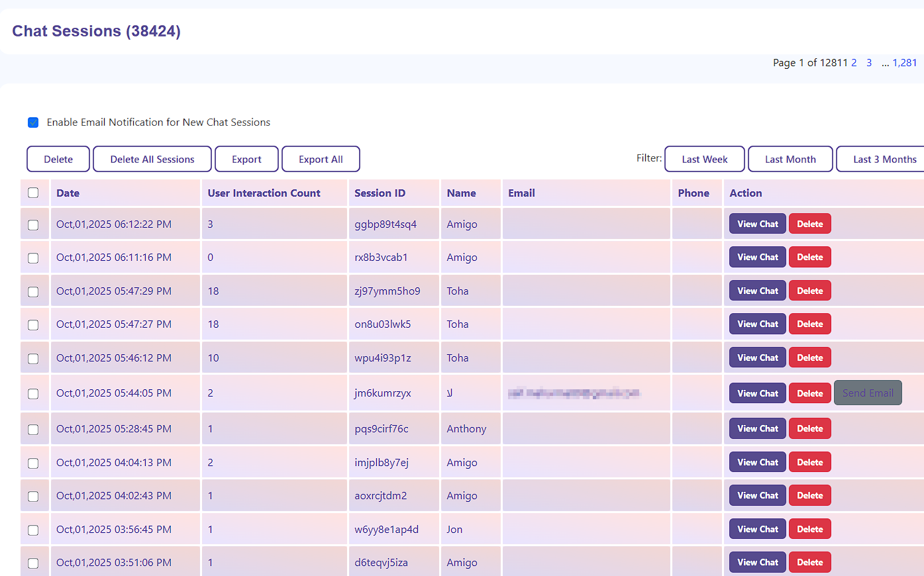
Task: Send Email for session jm6kumrzyx
Action: coord(867,393)
